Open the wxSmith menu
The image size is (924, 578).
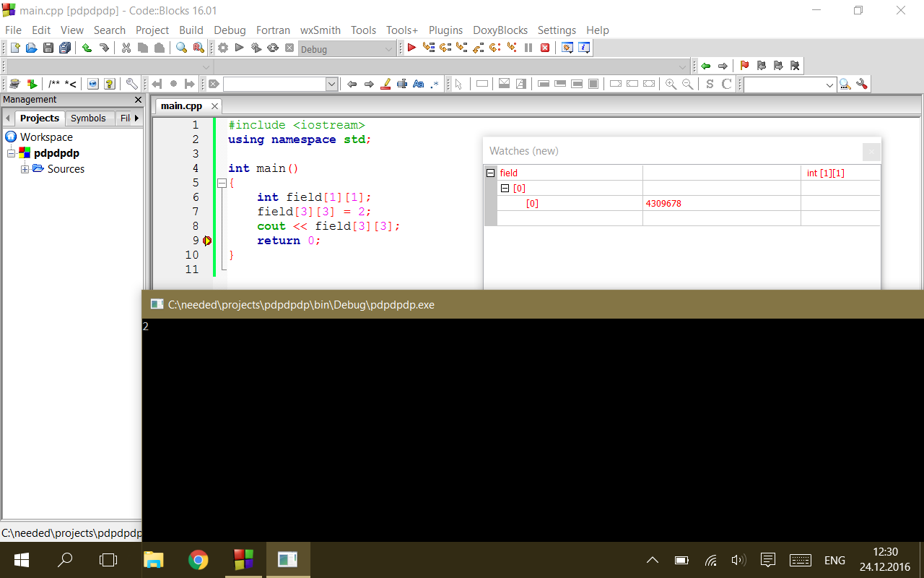click(321, 30)
